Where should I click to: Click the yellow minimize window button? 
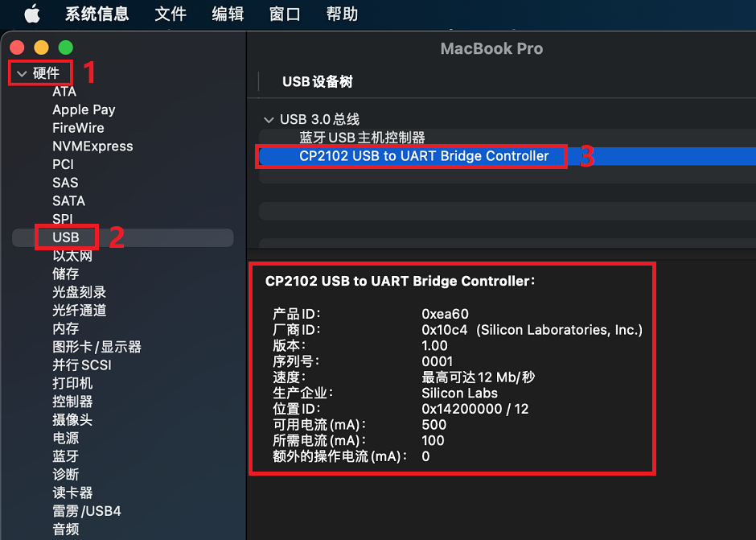point(42,47)
